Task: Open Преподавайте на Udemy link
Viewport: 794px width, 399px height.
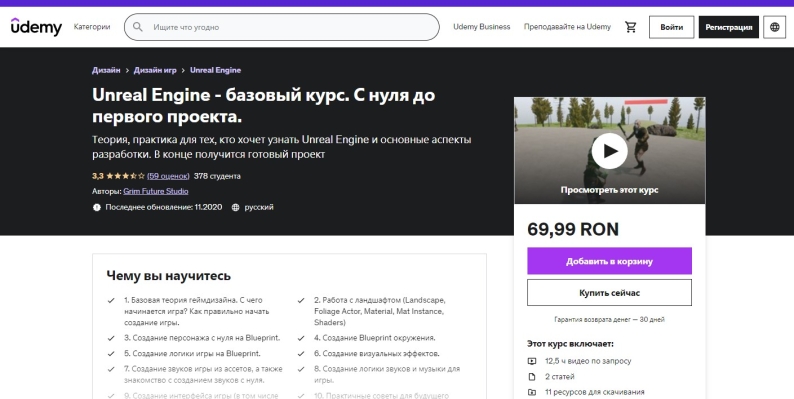Action: coord(567,27)
